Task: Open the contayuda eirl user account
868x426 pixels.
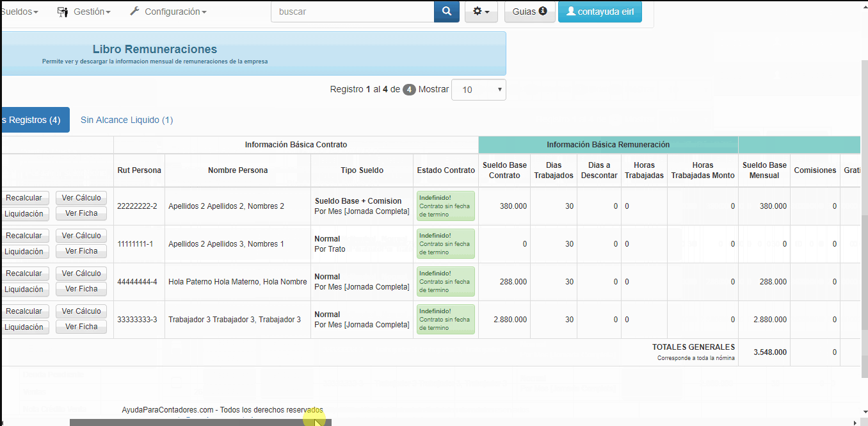Action: point(599,12)
